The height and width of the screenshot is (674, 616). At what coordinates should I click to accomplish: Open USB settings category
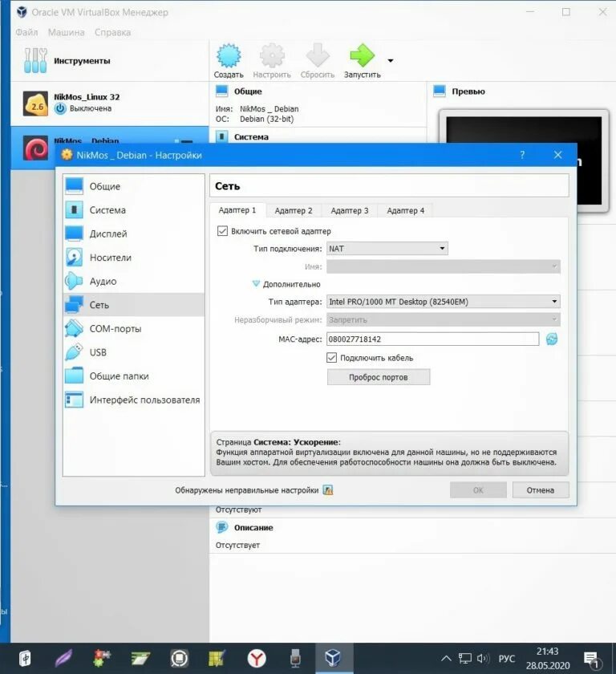point(134,352)
